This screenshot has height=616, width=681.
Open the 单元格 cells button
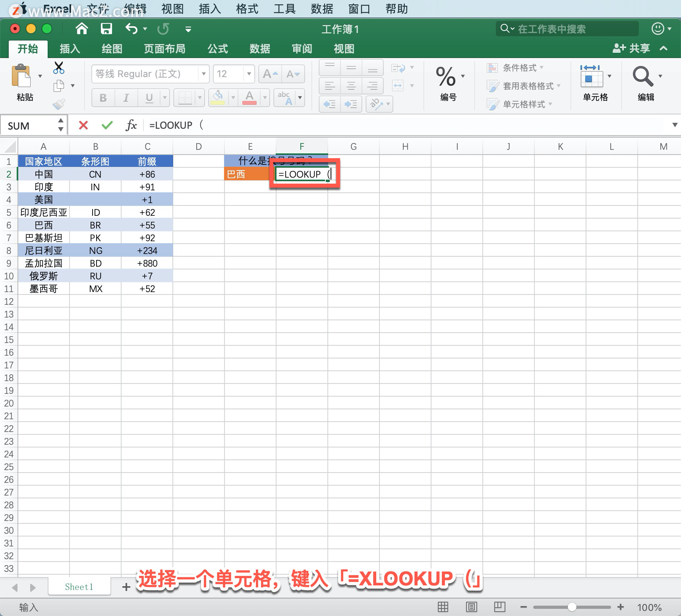pos(595,83)
